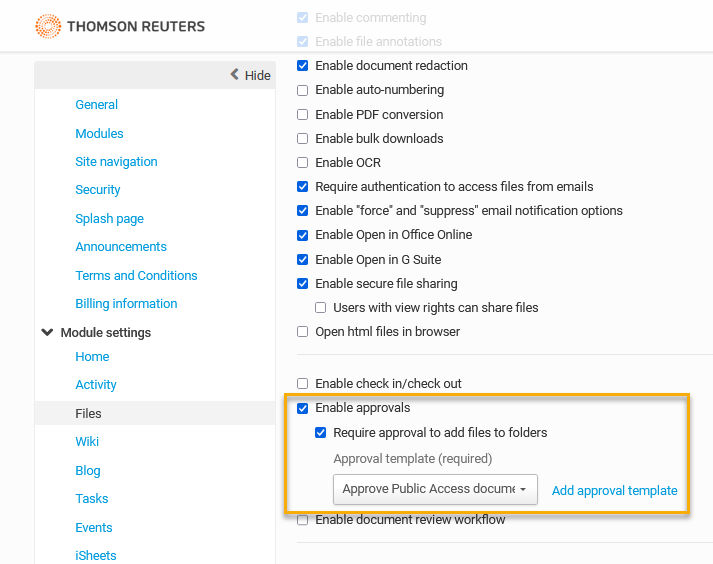This screenshot has height=564, width=713.
Task: Click the Thomson Reuters logo
Action: (x=120, y=26)
